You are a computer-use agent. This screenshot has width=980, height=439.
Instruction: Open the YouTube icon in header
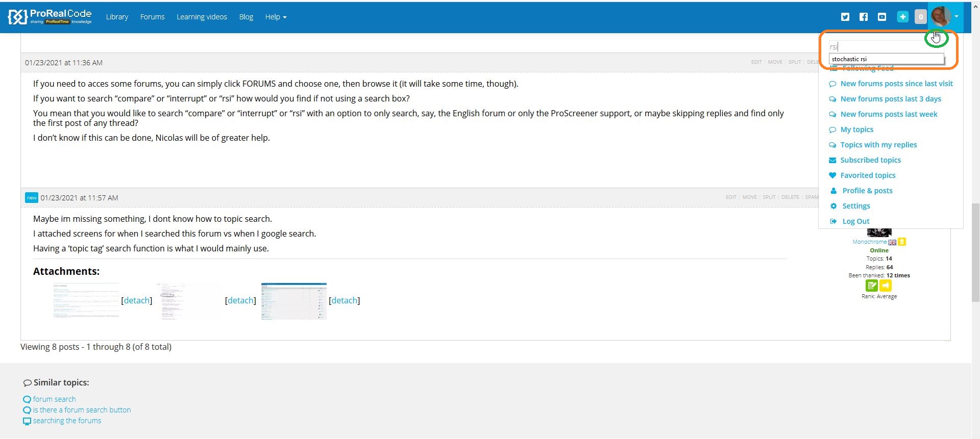click(x=882, y=17)
